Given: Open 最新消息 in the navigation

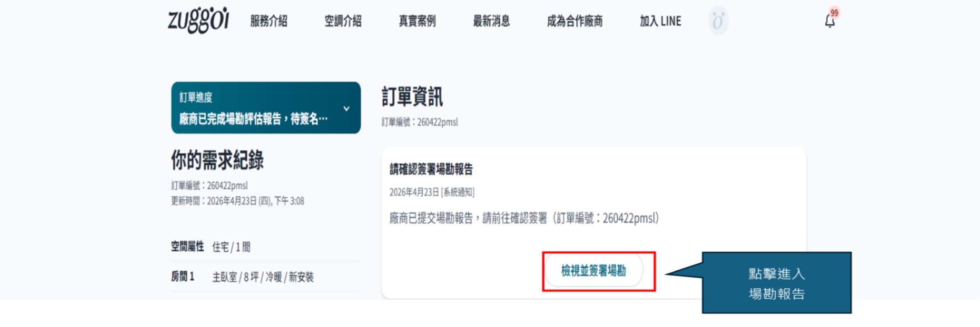Looking at the screenshot, I should coord(492,21).
